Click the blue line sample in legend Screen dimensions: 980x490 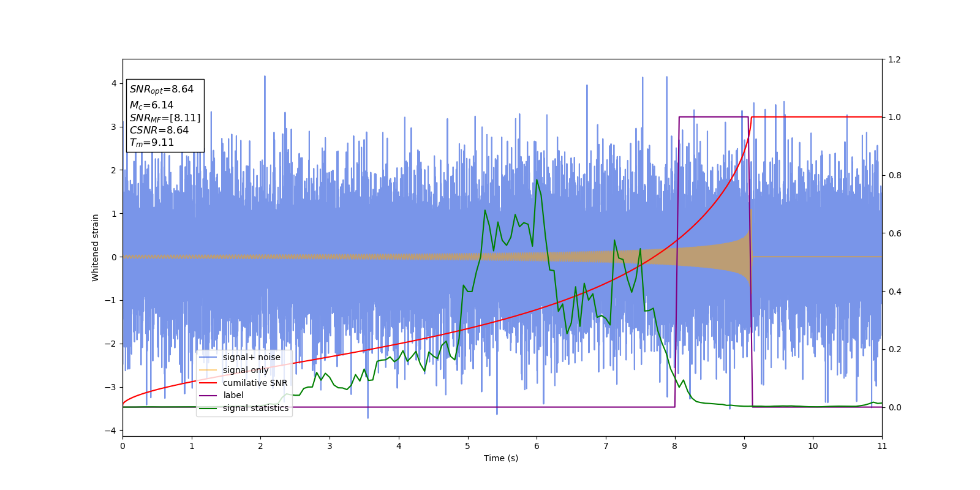tap(208, 357)
